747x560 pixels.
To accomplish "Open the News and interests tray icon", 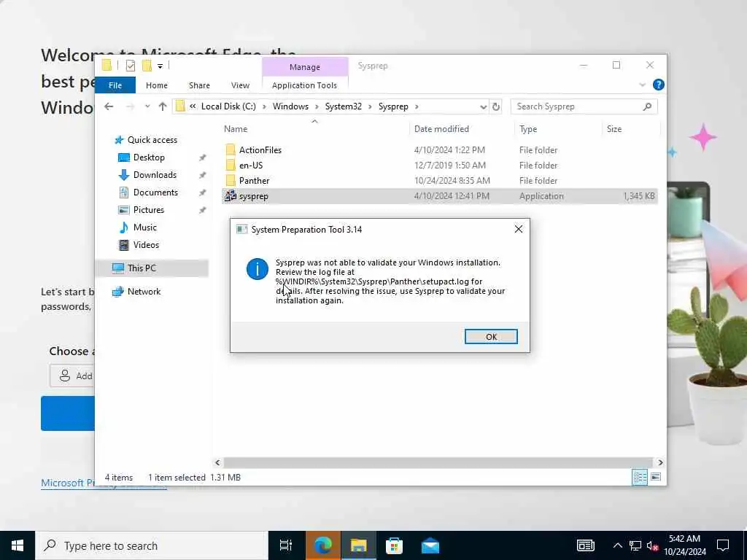I will [x=586, y=545].
